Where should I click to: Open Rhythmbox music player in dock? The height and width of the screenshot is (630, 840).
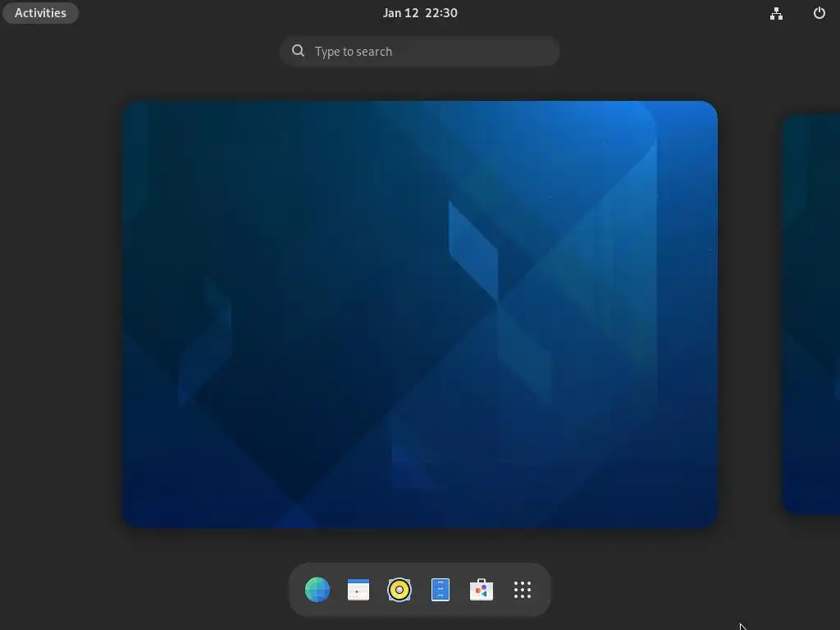pyautogui.click(x=399, y=590)
